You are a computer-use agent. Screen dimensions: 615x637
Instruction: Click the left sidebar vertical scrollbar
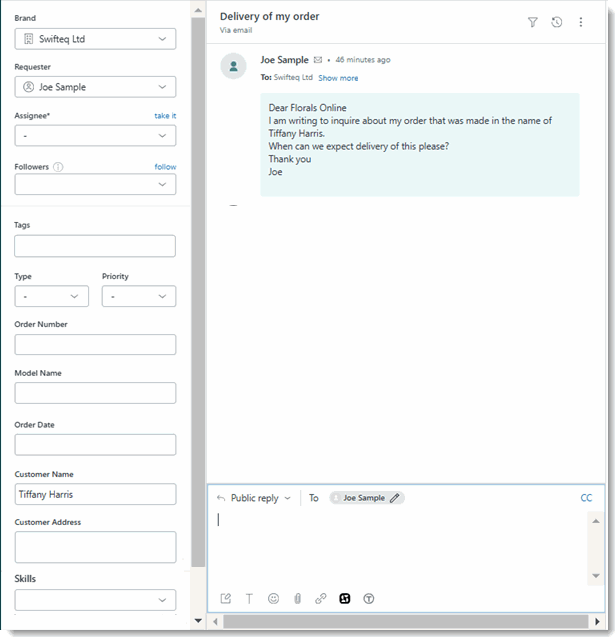(x=198, y=292)
